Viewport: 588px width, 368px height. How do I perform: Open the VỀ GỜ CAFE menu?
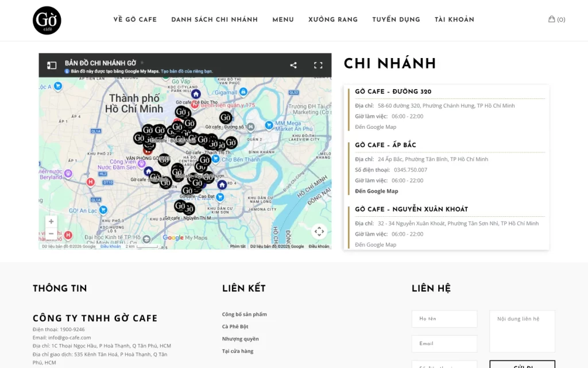[x=135, y=20]
